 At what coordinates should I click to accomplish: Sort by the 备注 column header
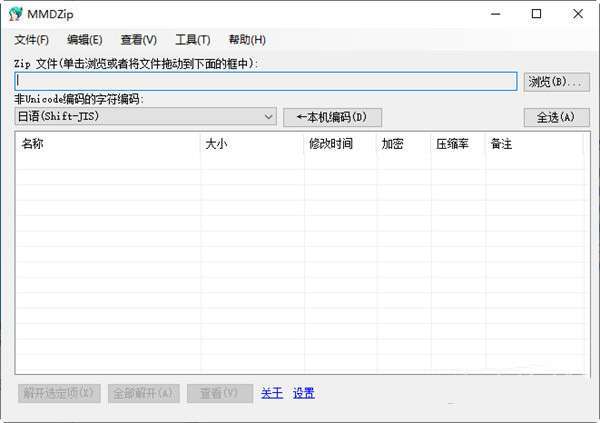pos(535,144)
